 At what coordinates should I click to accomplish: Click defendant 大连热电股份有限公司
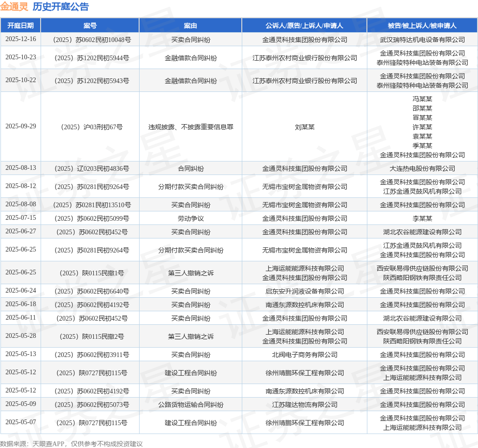(422, 168)
